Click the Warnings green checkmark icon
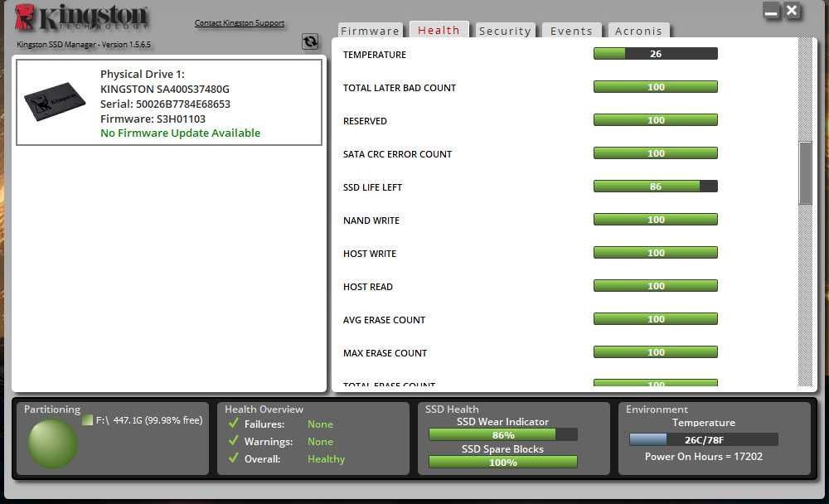829x504 pixels. tap(233, 440)
